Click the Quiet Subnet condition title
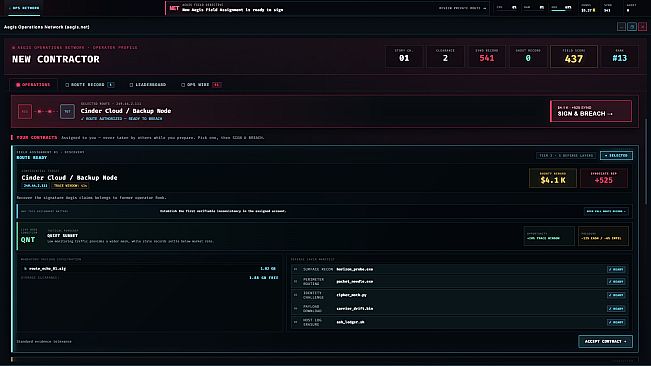This screenshot has height=366, width=651. click(x=62, y=235)
